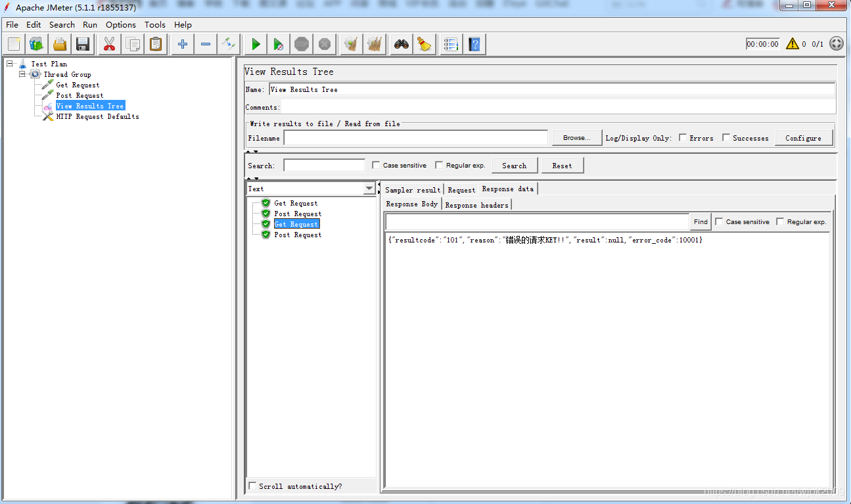The image size is (851, 504).
Task: Open the Function Helper list icon
Action: click(451, 44)
